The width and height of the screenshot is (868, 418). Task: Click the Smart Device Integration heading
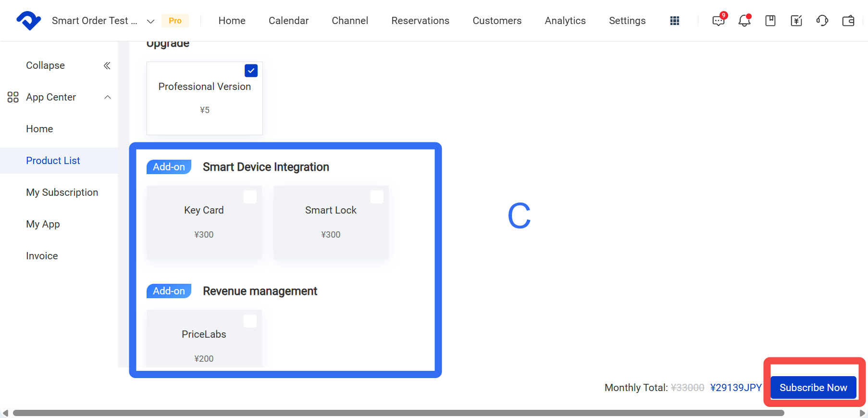pyautogui.click(x=266, y=167)
